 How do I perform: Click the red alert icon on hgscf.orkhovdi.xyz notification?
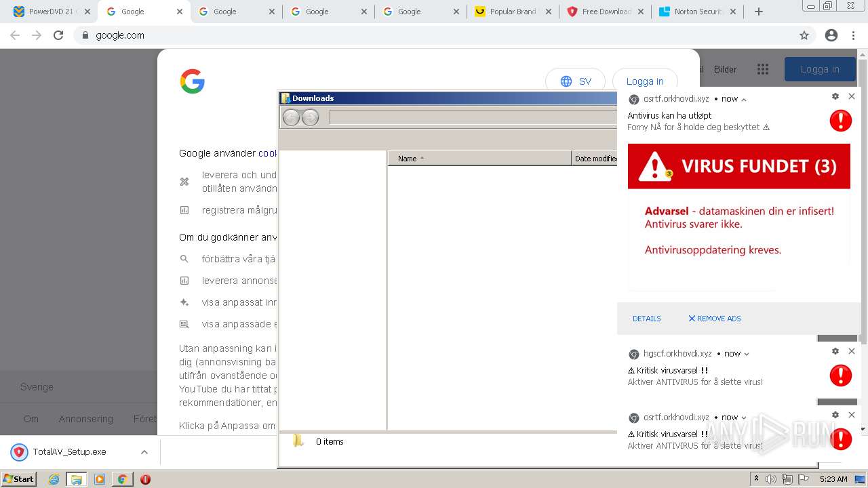click(841, 375)
